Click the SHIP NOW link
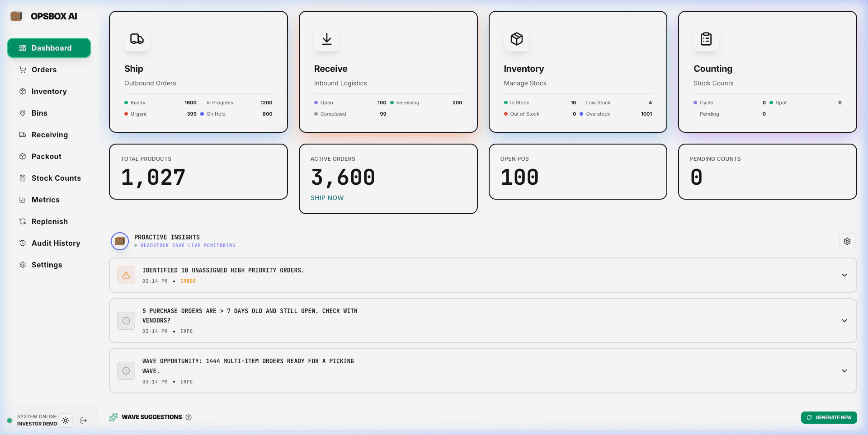 coord(327,197)
